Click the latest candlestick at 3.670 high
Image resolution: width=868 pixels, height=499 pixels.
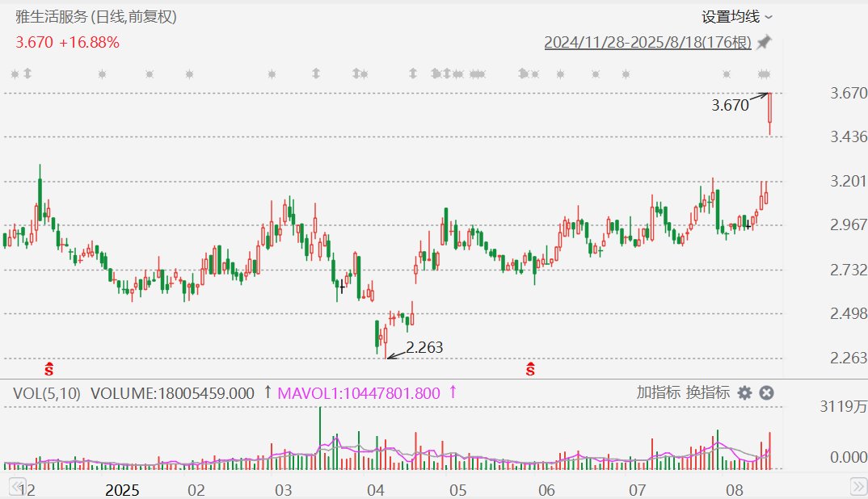click(x=770, y=113)
